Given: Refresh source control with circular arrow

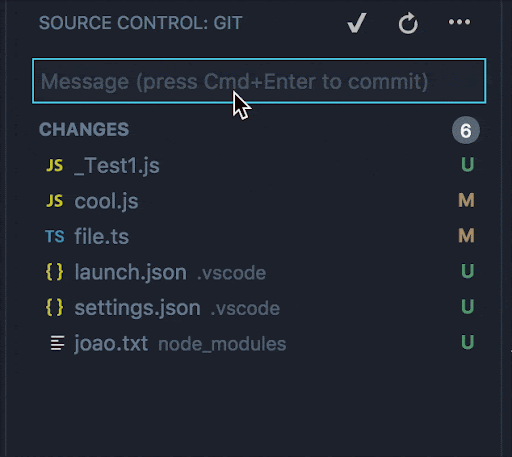Looking at the screenshot, I should (x=408, y=23).
